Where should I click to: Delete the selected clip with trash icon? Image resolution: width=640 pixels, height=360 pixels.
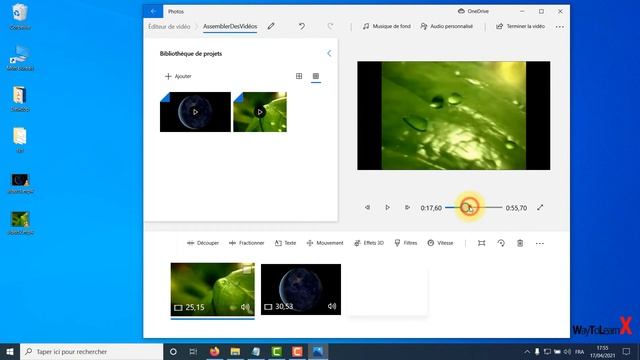(520, 243)
